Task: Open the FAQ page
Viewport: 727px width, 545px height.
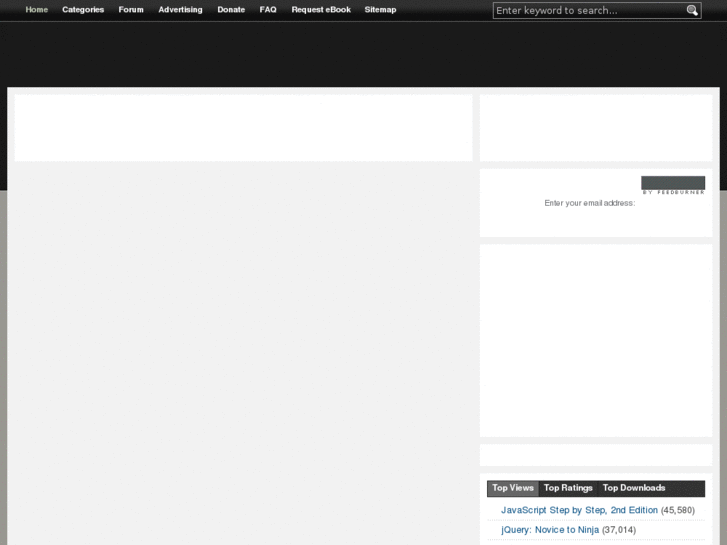Action: click(268, 10)
